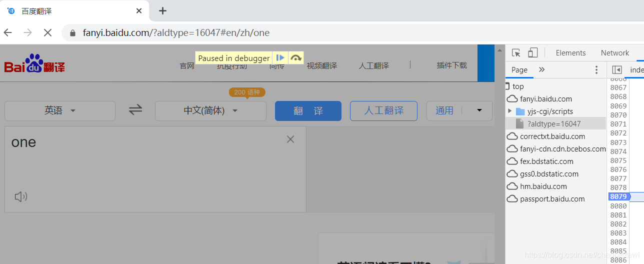Viewport: 644px width, 264px height.
Task: Hide navigator sidebar toggle icon
Action: [x=617, y=70]
